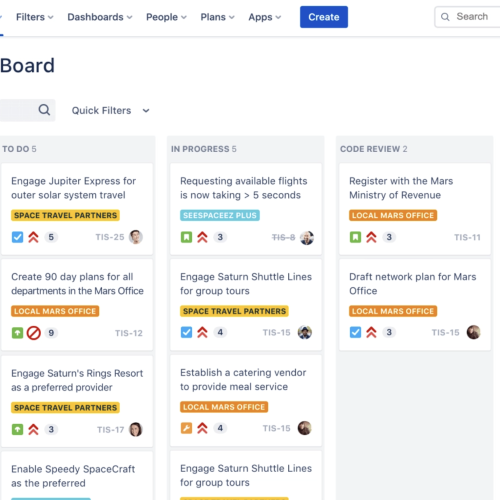This screenshot has height=500, width=500.
Task: Click story points badge 5 on TIS-25
Action: [x=51, y=237]
